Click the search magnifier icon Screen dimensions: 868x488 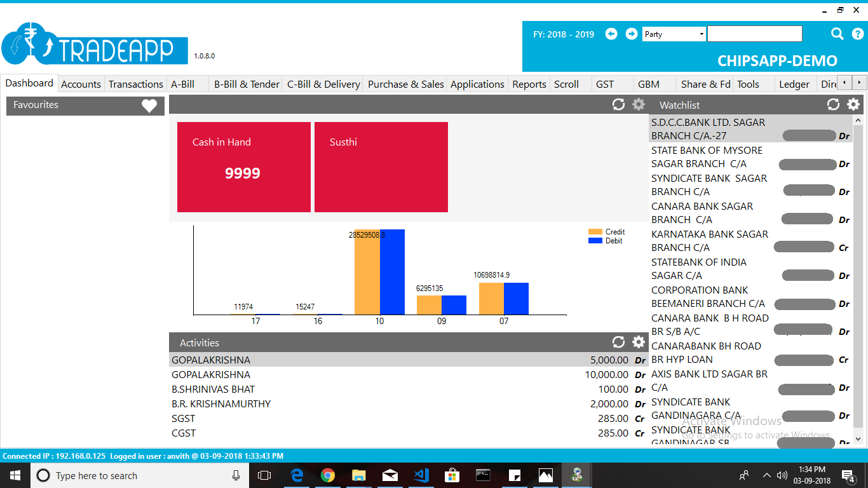pos(837,34)
